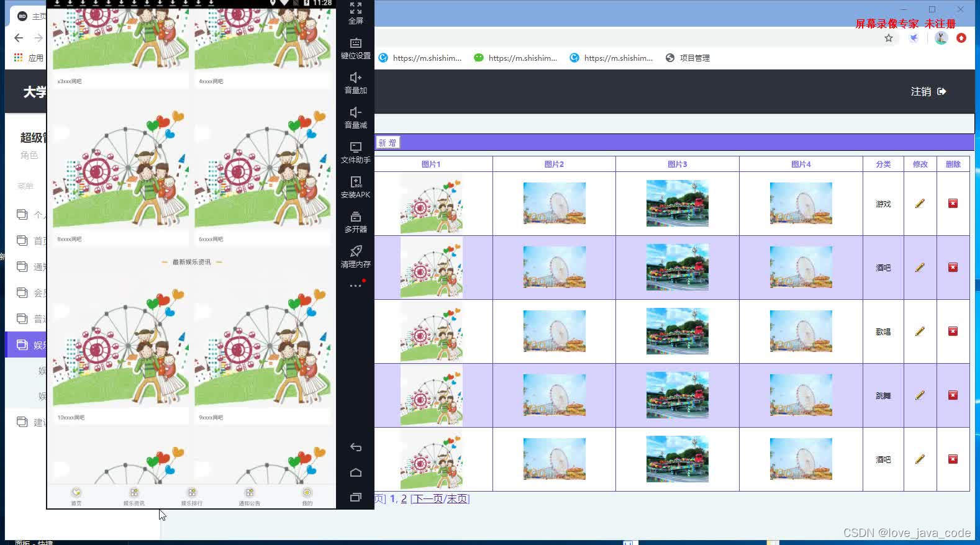Switch to the 娱乐资讯 tab in the app
Image resolution: width=980 pixels, height=545 pixels.
pos(134,497)
